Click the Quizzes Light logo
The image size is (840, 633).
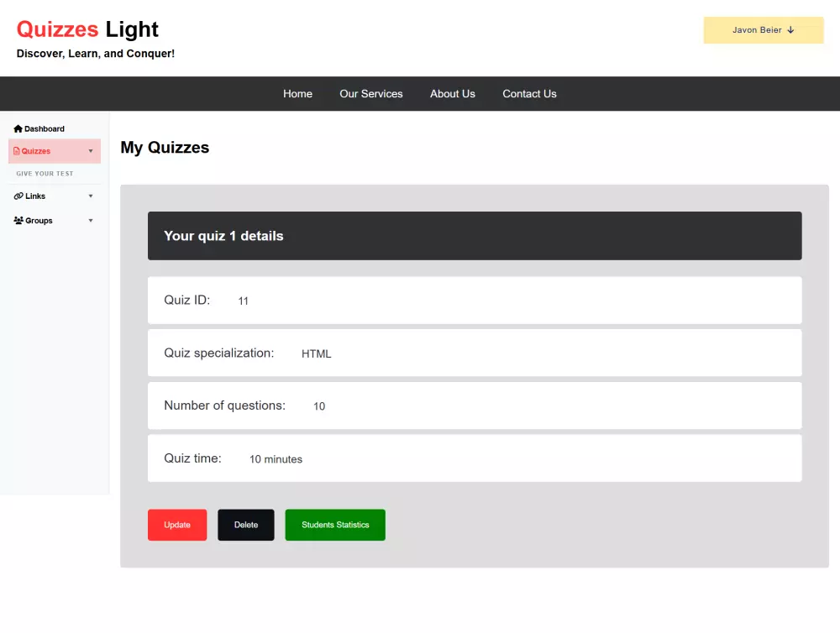87,29
